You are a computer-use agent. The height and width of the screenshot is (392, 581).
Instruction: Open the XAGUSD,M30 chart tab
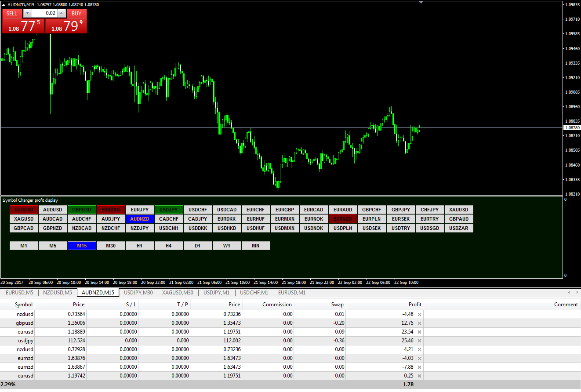[178, 292]
